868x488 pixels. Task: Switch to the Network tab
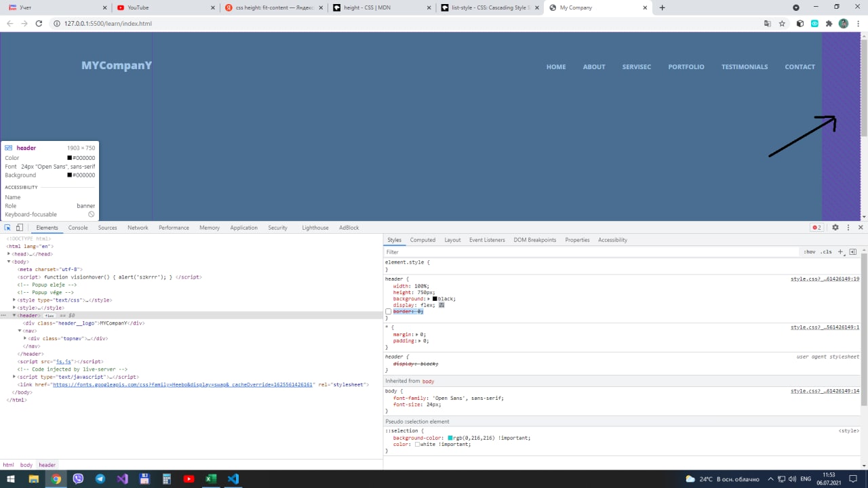(x=138, y=228)
